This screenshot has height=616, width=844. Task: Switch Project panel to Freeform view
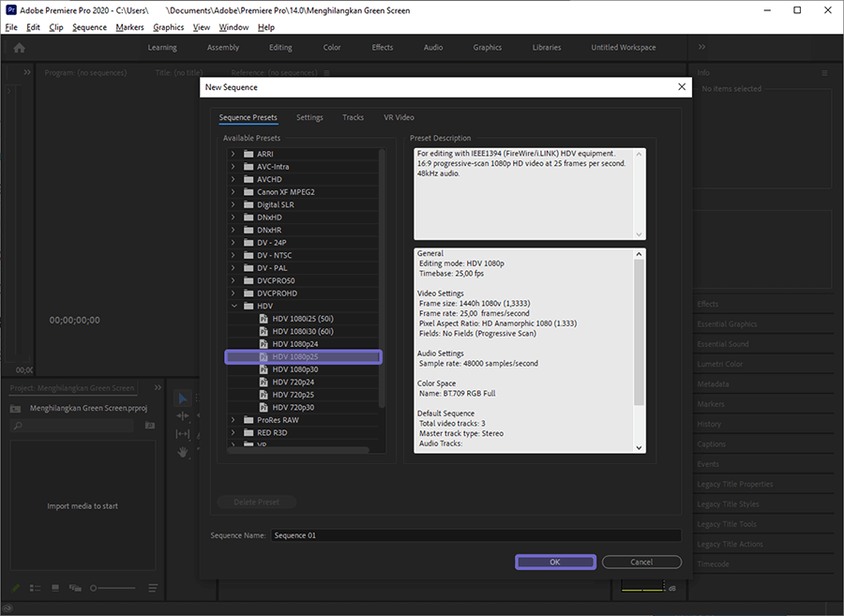75,588
